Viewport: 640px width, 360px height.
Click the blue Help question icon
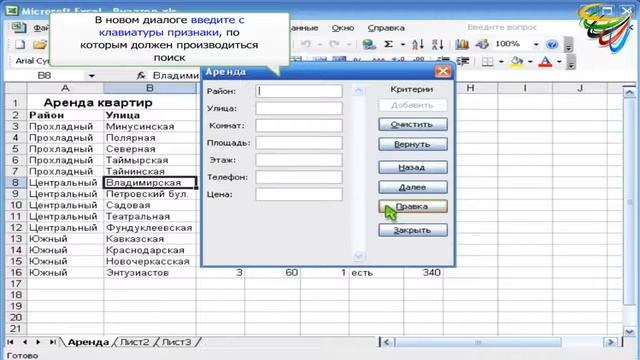coord(552,44)
